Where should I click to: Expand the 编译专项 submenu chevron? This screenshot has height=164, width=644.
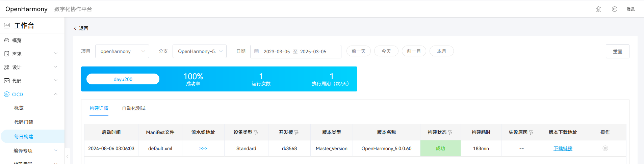(56, 151)
